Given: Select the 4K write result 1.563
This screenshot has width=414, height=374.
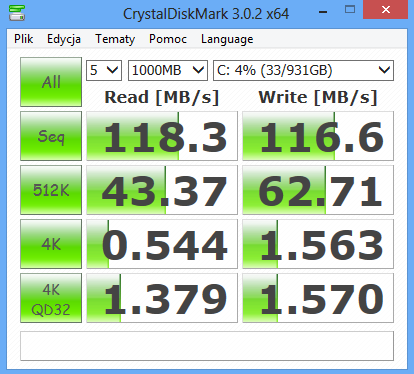Looking at the screenshot, I should pos(318,244).
